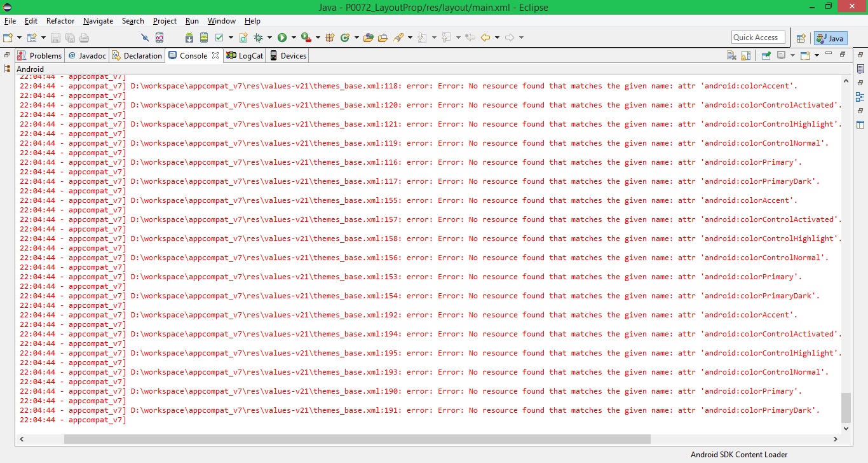Click the Open Task icon
The image size is (868, 463).
coord(383,38)
